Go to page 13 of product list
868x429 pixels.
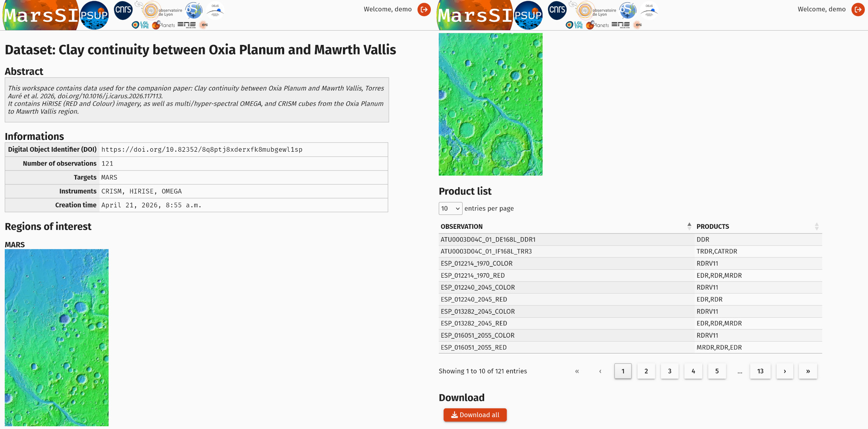point(760,371)
